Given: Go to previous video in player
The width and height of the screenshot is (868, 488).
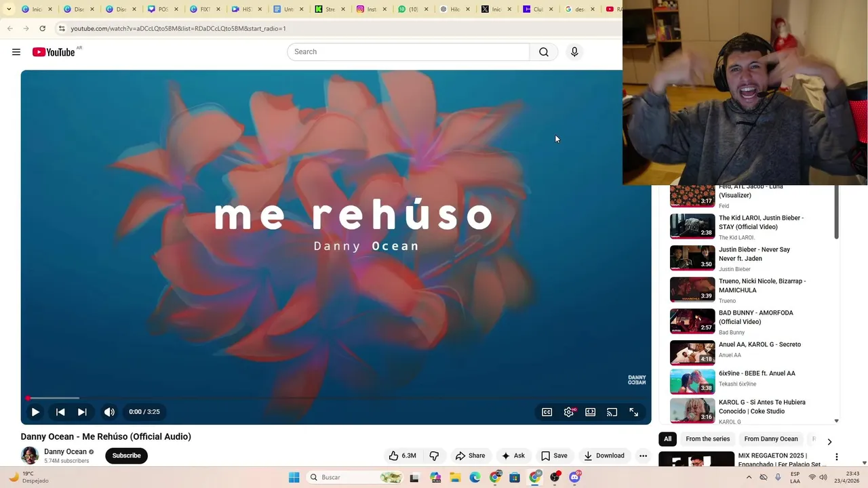Looking at the screenshot, I should (x=60, y=411).
